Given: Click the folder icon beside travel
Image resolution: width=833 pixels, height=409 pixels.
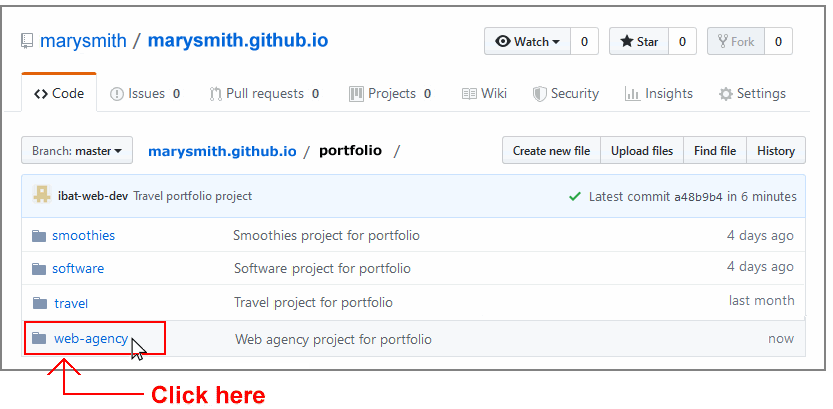Looking at the screenshot, I should click(x=40, y=303).
